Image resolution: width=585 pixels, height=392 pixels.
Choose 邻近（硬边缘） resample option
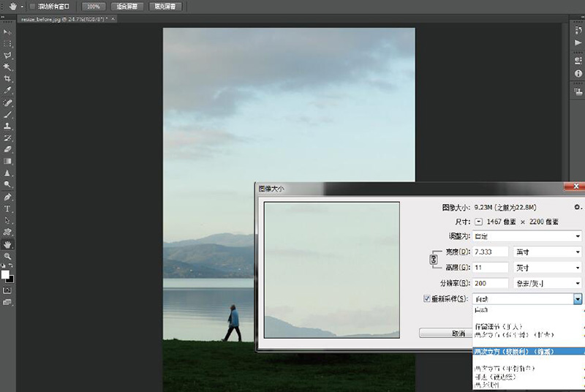528,377
